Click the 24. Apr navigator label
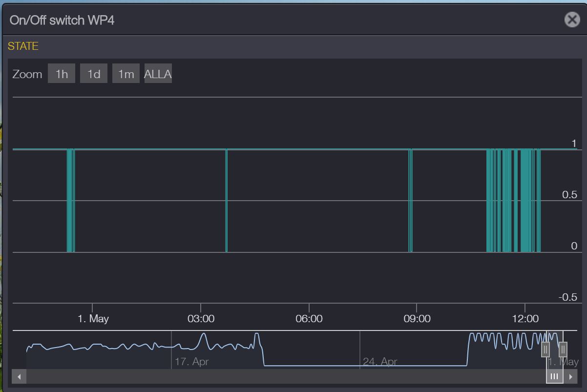This screenshot has height=392, width=587. (380, 362)
